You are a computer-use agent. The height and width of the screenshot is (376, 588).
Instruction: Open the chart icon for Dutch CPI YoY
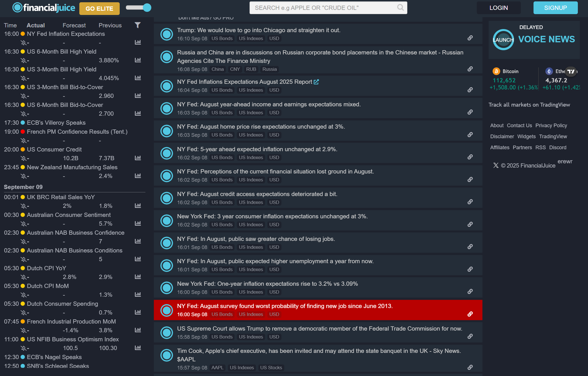pyautogui.click(x=138, y=277)
